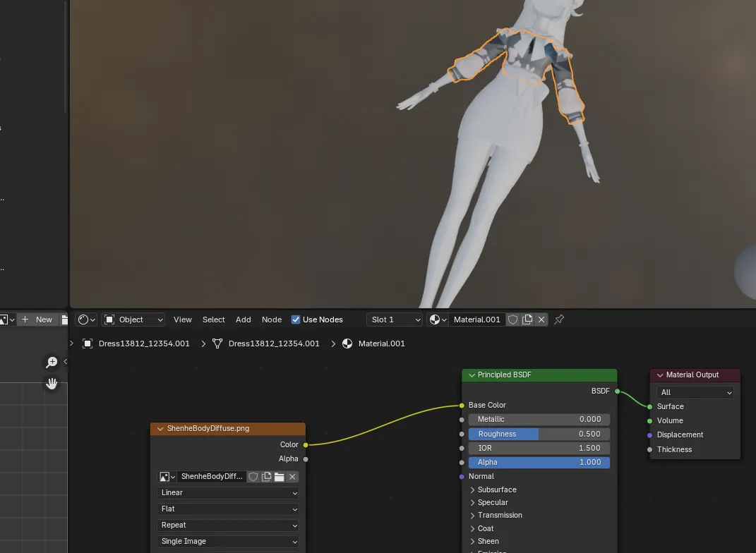The image size is (756, 553).
Task: Open the Object shader type dropdown
Action: pyautogui.click(x=133, y=320)
